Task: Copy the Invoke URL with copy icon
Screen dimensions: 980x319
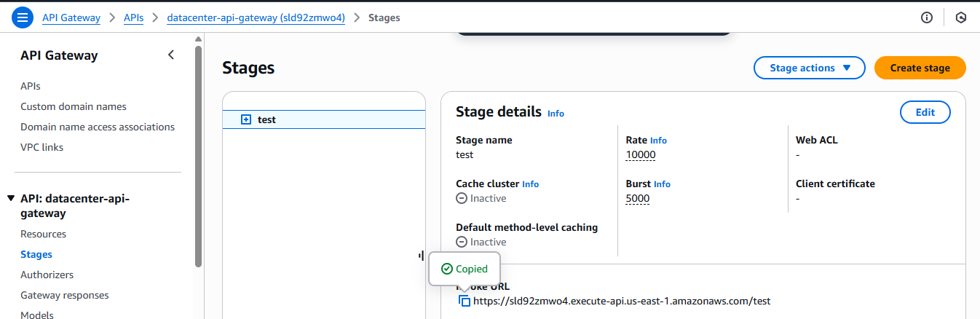Action: [x=464, y=301]
